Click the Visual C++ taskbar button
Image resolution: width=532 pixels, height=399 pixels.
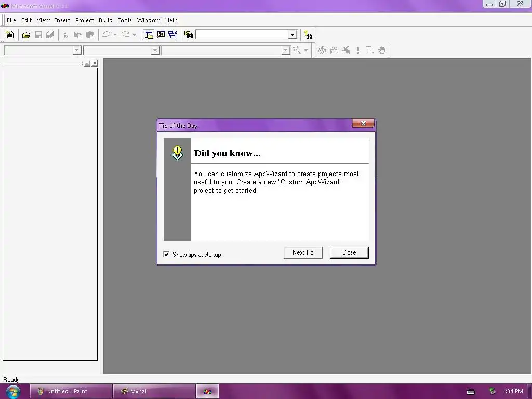pyautogui.click(x=207, y=391)
